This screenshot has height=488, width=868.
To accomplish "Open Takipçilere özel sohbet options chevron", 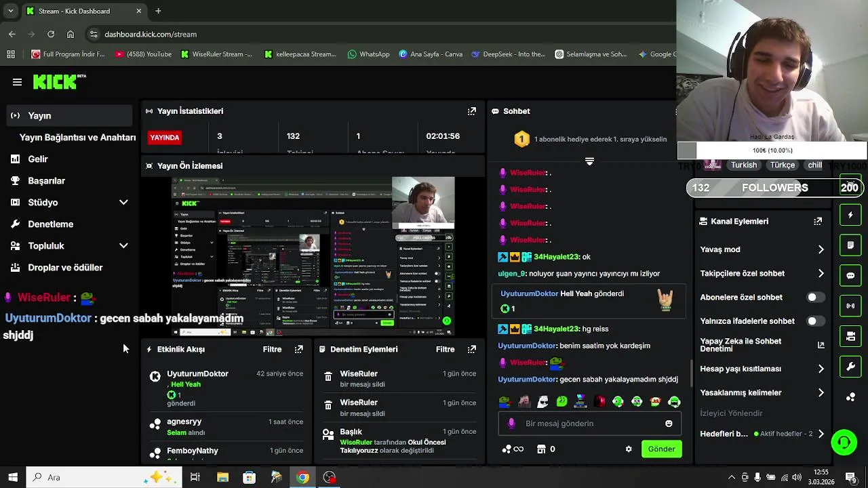I will pos(821,273).
